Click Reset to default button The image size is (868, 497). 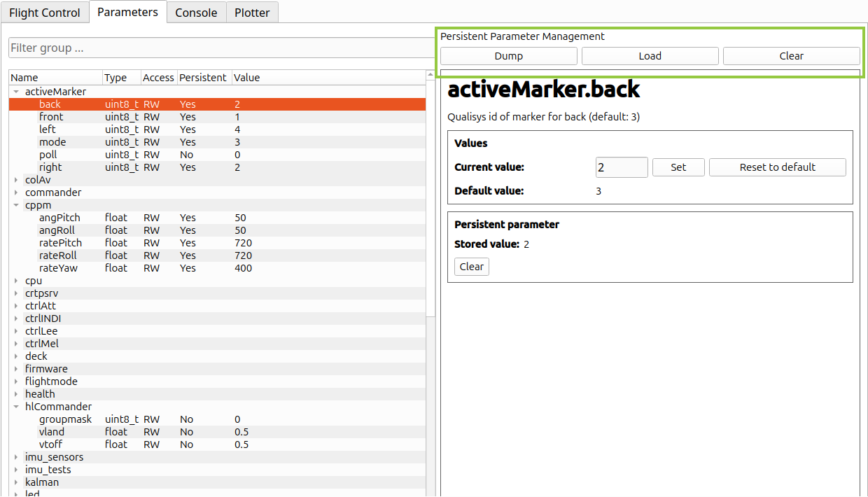click(778, 167)
